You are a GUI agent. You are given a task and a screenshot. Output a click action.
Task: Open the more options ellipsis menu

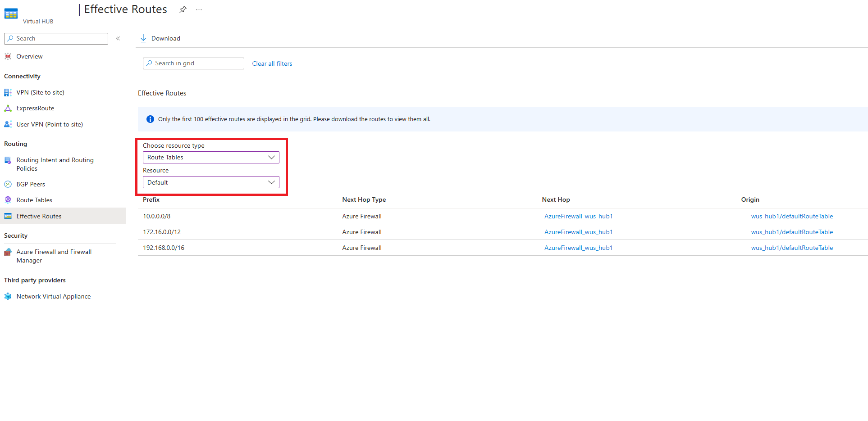199,9
